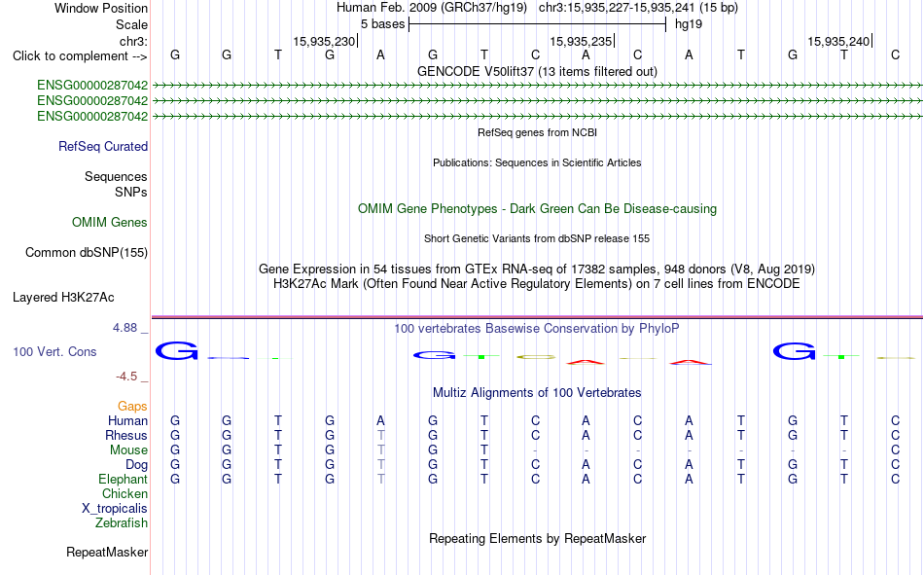
Task: Click the H3K27Ac Mark ENCODE track title
Action: click(538, 284)
